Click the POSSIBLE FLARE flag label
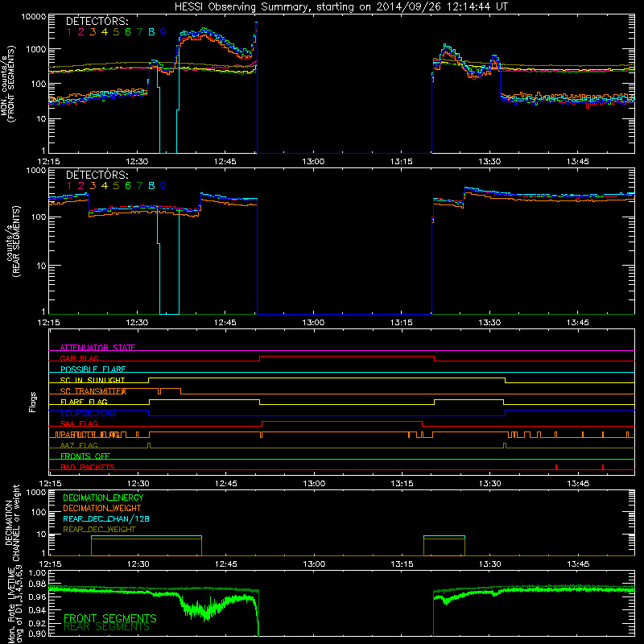Screen dimensions: 644x644 click(93, 369)
